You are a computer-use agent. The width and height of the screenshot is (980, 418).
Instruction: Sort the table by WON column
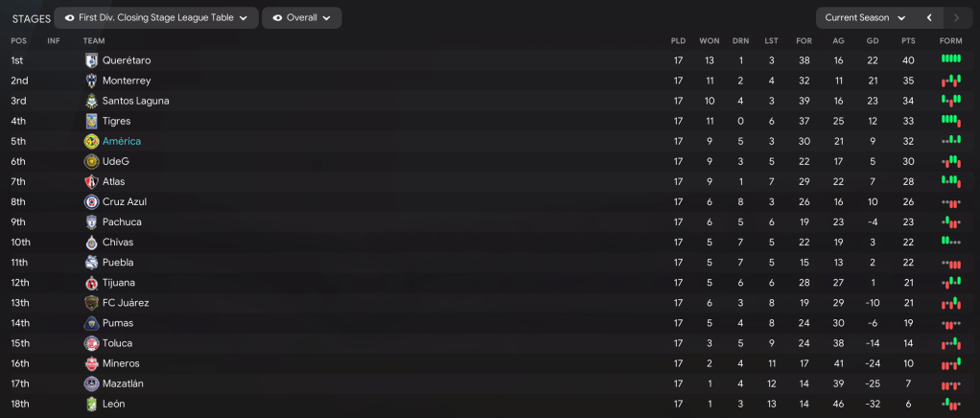pyautogui.click(x=709, y=40)
